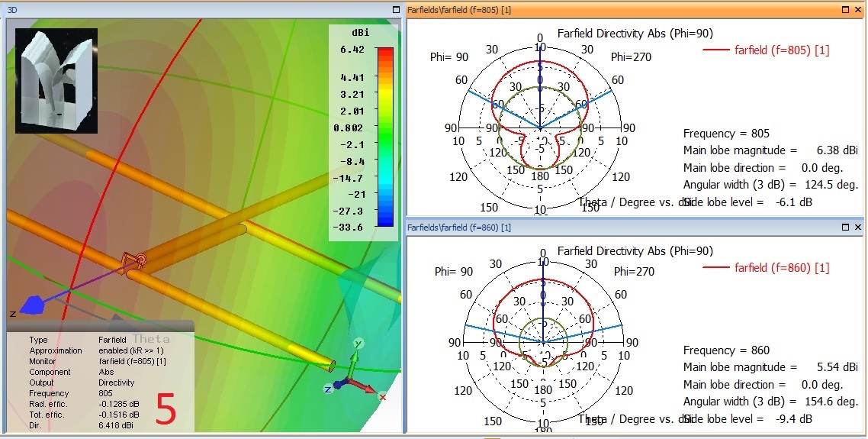Click the -33.6 minimum value on color scale
868x439 pixels.
click(x=348, y=227)
